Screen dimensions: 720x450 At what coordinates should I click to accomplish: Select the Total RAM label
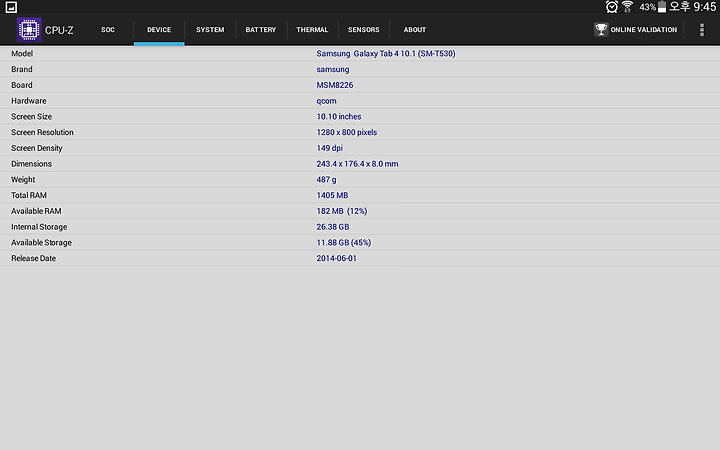pyautogui.click(x=29, y=195)
